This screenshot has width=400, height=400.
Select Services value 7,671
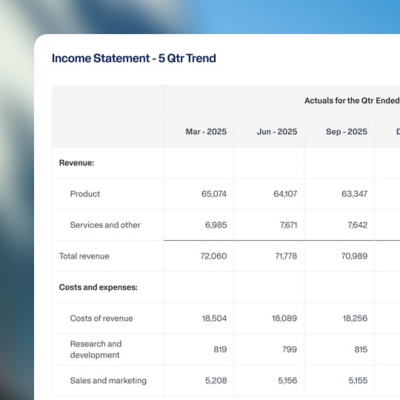click(x=289, y=225)
